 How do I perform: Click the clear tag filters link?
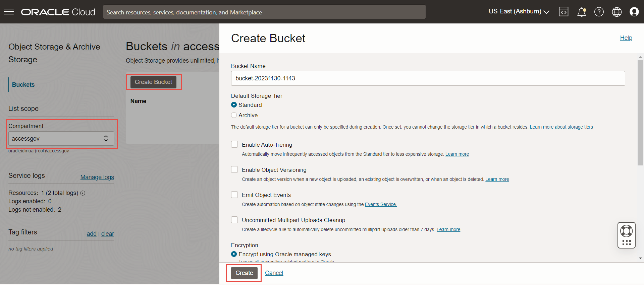point(107,234)
